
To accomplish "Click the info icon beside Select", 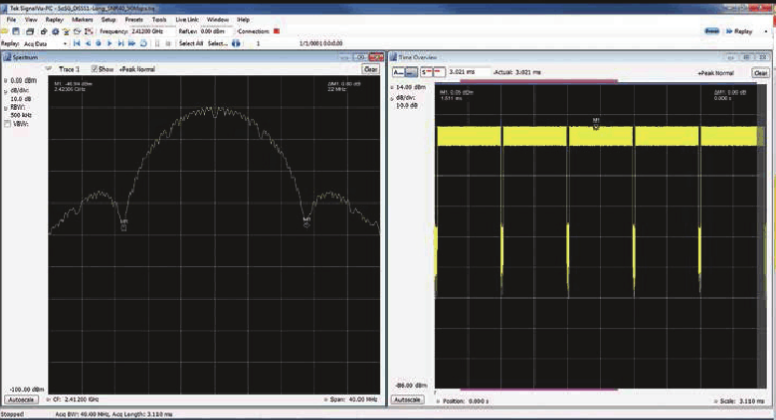I will pos(236,44).
